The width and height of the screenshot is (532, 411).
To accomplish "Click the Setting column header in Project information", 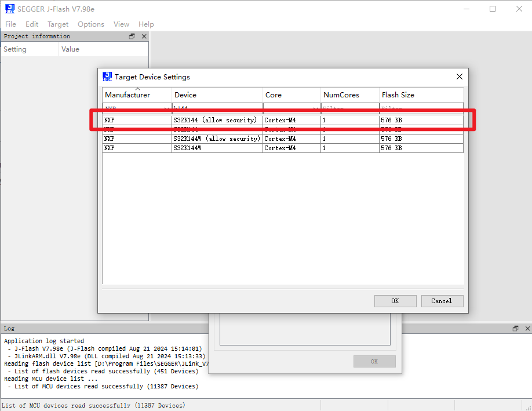I will 30,49.
